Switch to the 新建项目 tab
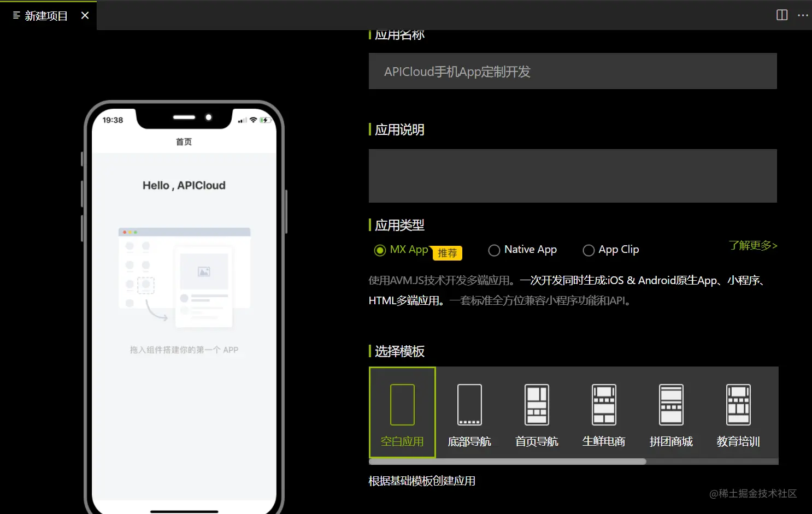The width and height of the screenshot is (812, 514). [x=46, y=16]
